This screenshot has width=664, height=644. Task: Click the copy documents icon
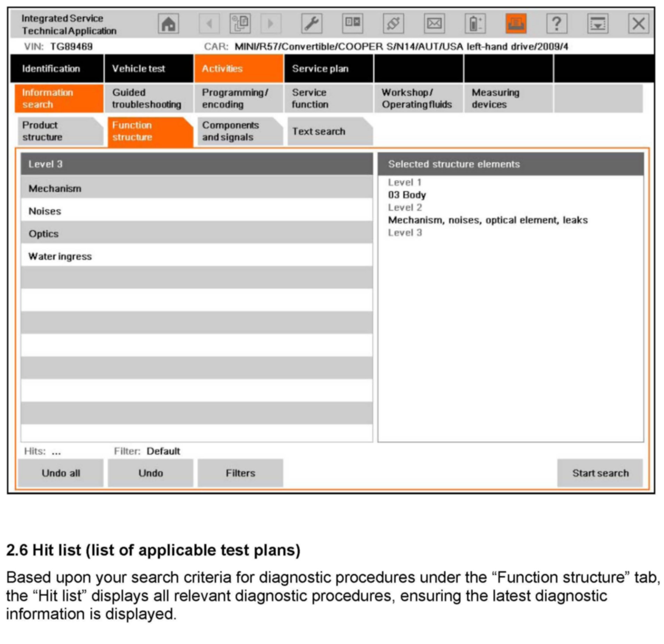pos(240,24)
